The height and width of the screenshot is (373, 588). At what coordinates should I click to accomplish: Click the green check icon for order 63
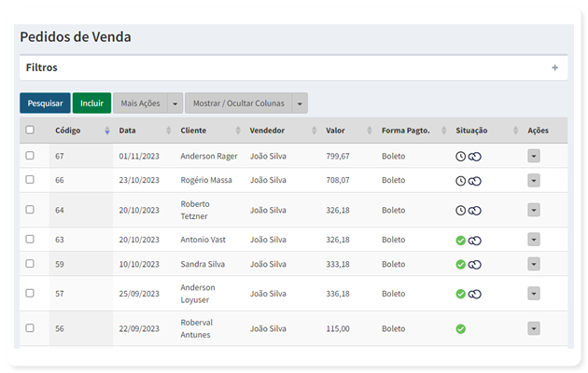[x=460, y=241]
